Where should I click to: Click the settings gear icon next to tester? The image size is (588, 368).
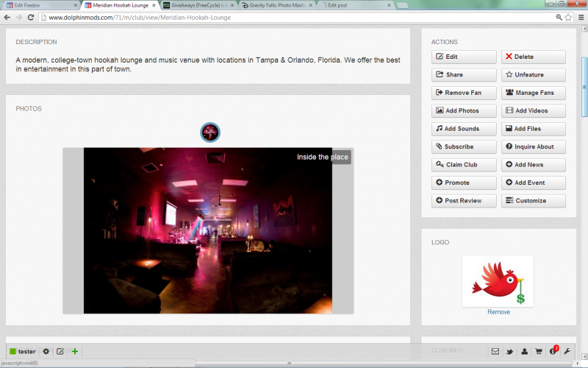tap(46, 352)
